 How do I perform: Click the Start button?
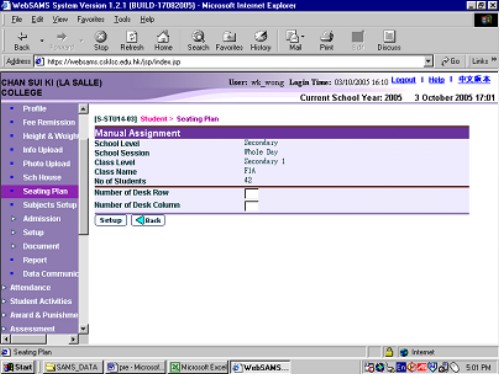18,367
